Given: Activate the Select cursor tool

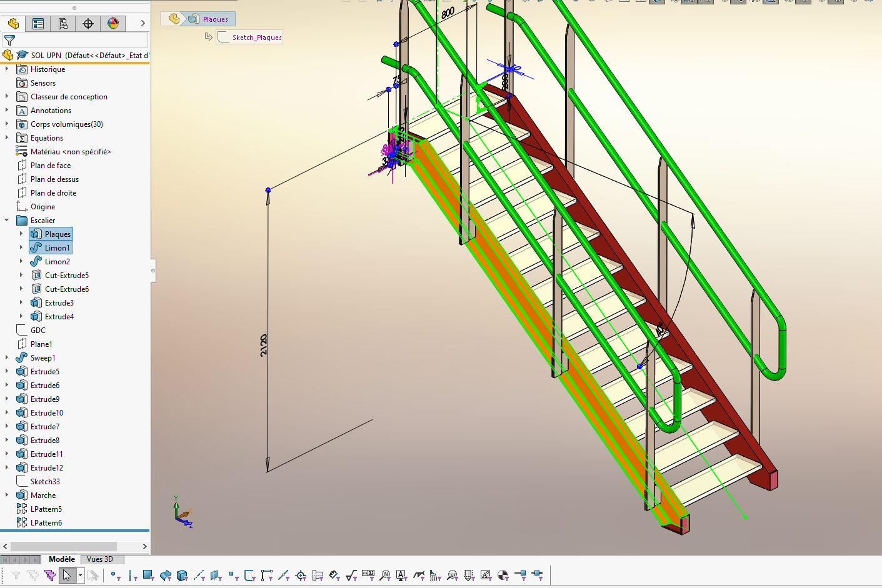Looking at the screenshot, I should pyautogui.click(x=67, y=575).
